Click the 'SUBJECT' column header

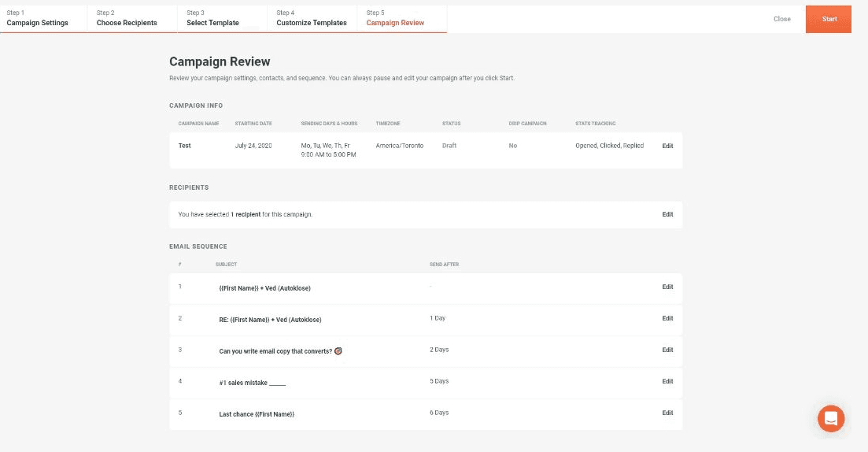(226, 265)
